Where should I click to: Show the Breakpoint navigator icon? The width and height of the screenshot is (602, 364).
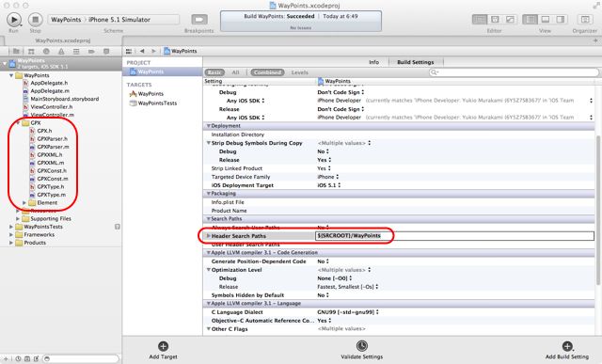click(x=91, y=51)
